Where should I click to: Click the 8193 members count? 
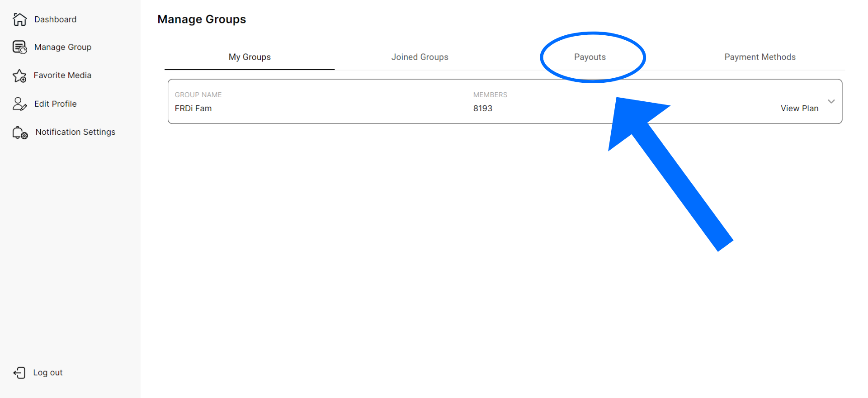coord(482,109)
